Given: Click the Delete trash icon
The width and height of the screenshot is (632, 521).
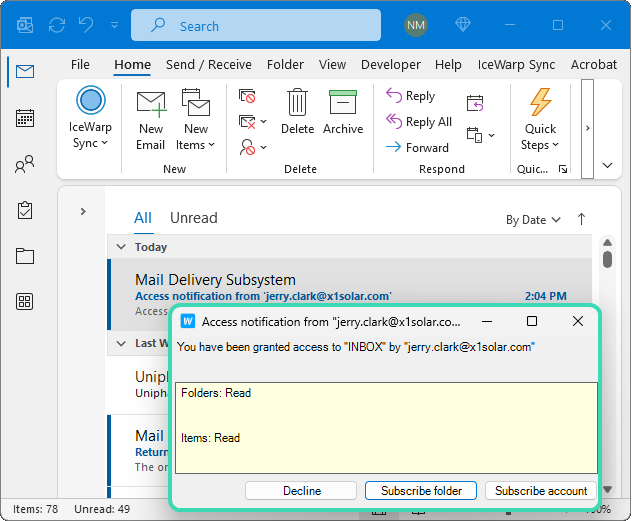Looking at the screenshot, I should tap(297, 111).
